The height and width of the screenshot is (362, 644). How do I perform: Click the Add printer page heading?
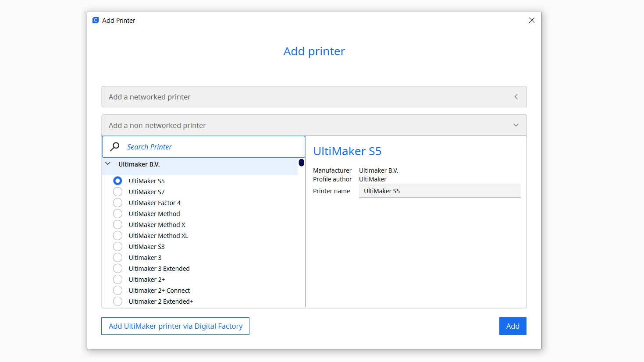point(314,51)
